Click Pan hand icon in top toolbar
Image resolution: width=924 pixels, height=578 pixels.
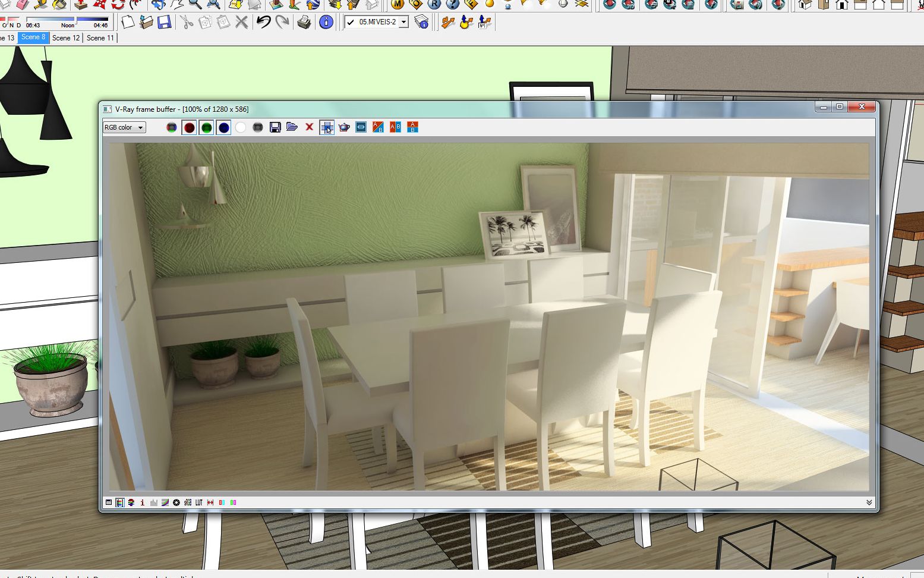pos(176,4)
